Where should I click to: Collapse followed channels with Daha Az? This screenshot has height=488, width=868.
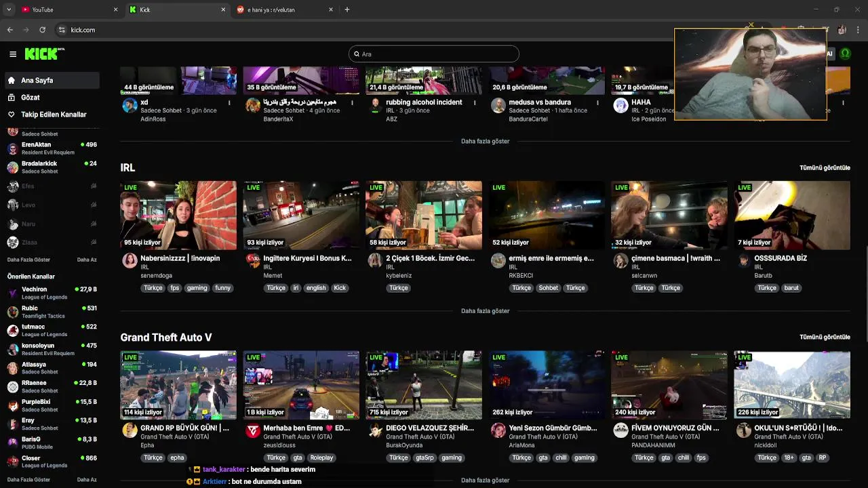87,260
